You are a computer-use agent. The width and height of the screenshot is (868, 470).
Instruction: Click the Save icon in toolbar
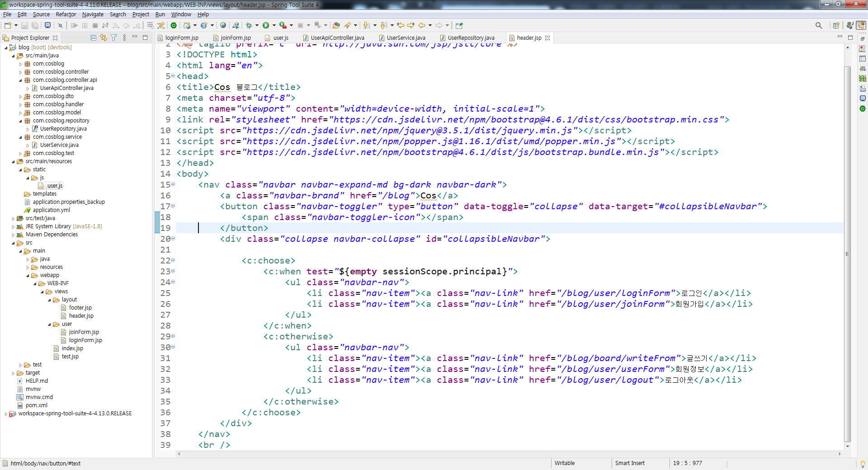click(24, 25)
